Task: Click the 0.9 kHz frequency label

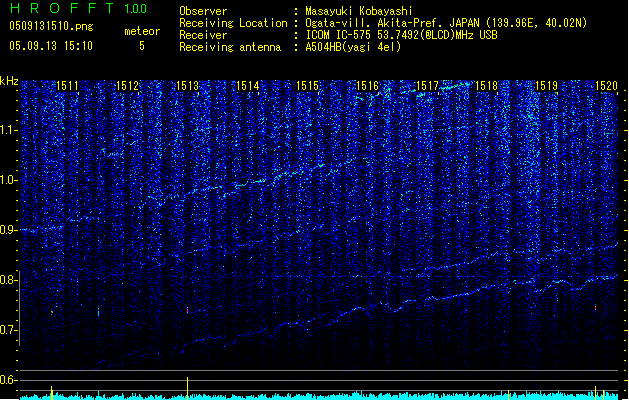Action: 9,230
